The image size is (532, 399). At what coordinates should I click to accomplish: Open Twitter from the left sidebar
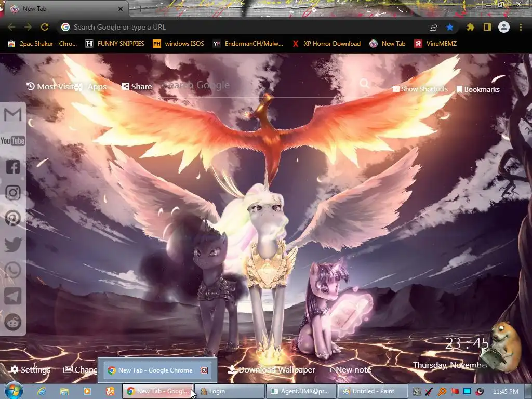13,245
